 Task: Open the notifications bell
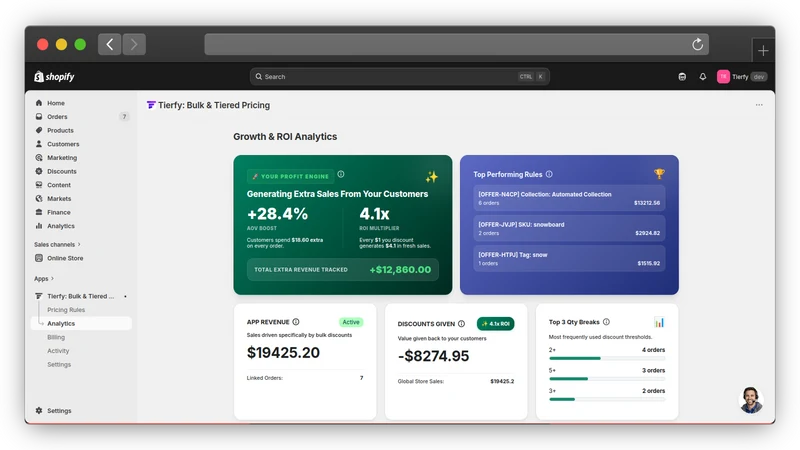pos(703,77)
